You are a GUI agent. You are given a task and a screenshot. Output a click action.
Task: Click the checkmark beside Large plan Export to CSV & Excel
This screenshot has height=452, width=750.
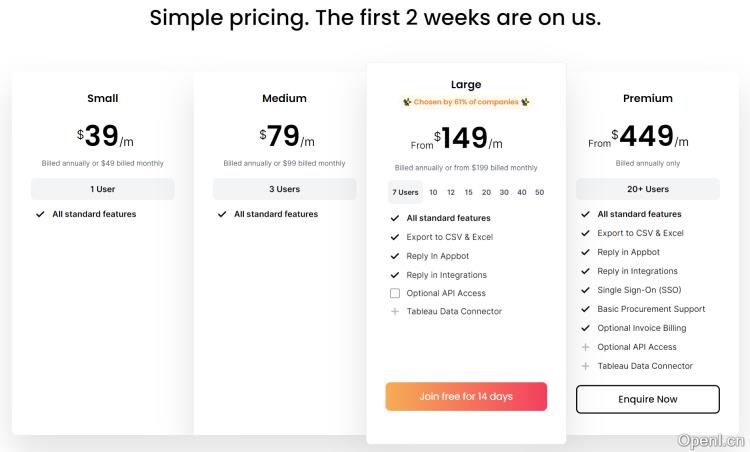[395, 237]
